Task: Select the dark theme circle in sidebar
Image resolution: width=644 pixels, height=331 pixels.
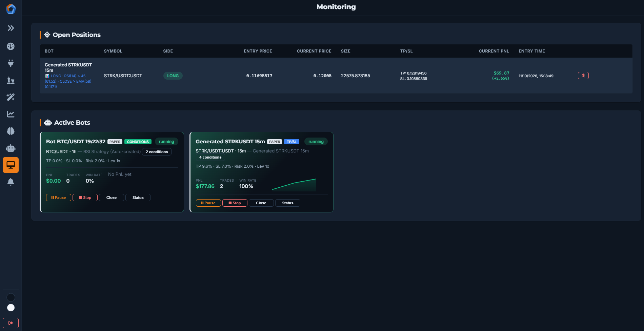Action: point(11,297)
